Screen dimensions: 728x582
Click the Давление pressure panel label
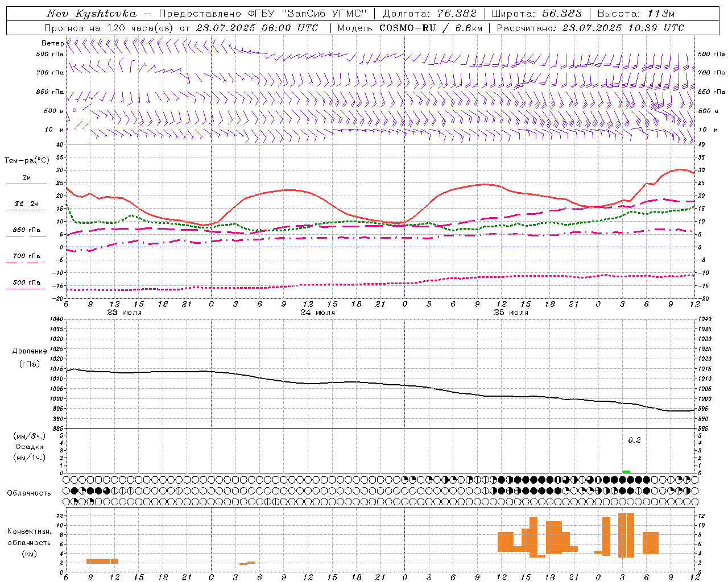[30, 351]
